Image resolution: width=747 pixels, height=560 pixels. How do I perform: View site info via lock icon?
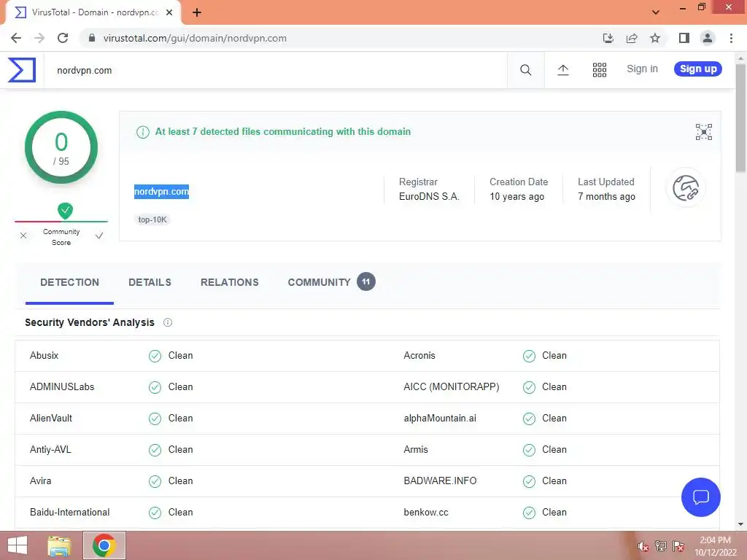[92, 38]
